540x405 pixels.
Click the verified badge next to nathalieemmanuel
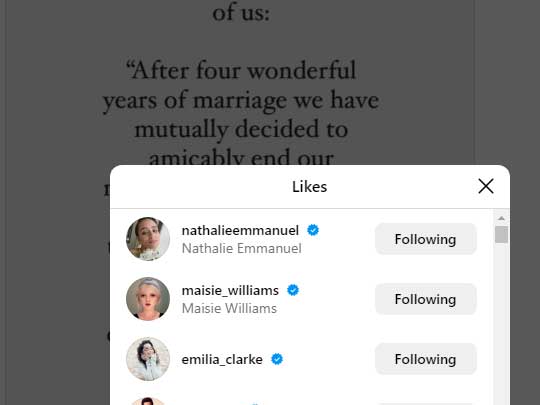(x=313, y=230)
